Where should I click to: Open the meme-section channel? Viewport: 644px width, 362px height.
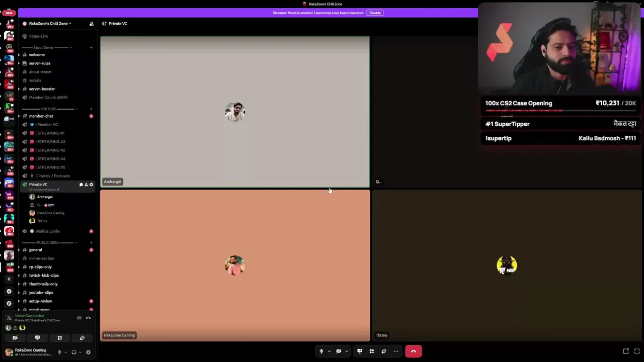pyautogui.click(x=41, y=258)
